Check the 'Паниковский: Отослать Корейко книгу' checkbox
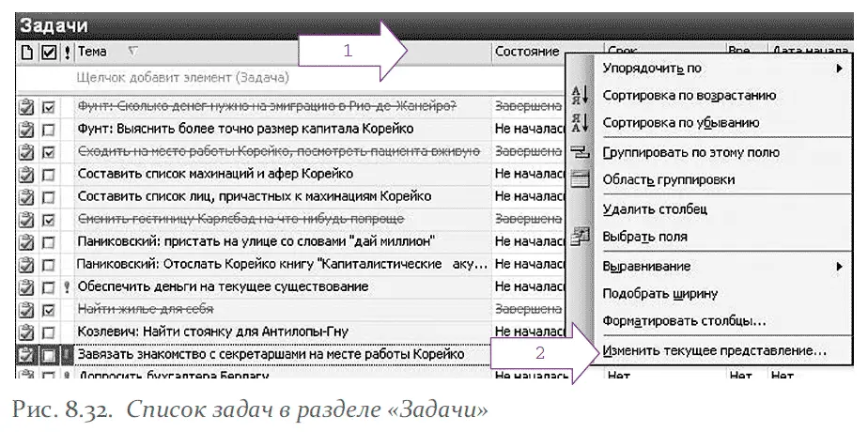 pyautogui.click(x=49, y=265)
